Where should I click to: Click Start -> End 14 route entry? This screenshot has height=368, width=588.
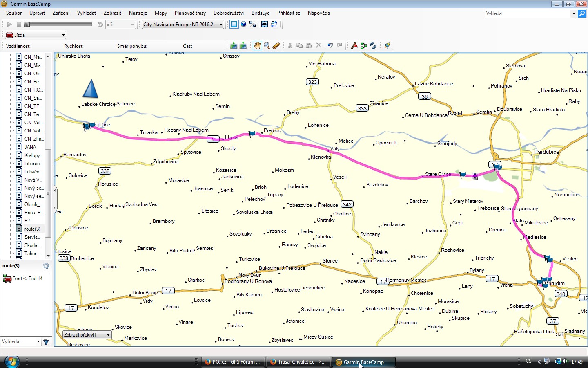[x=27, y=278]
